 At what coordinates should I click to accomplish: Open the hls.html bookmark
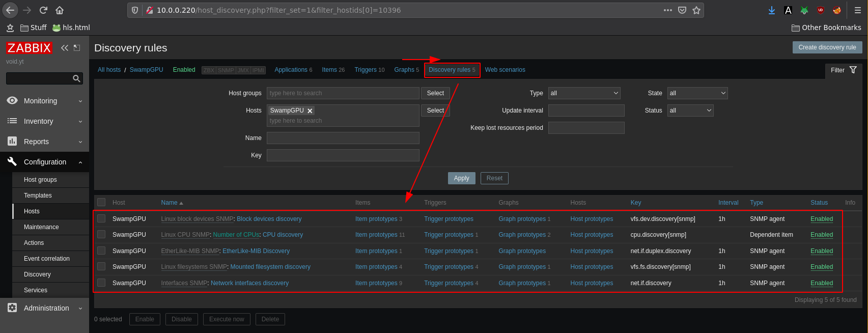pyautogui.click(x=71, y=27)
